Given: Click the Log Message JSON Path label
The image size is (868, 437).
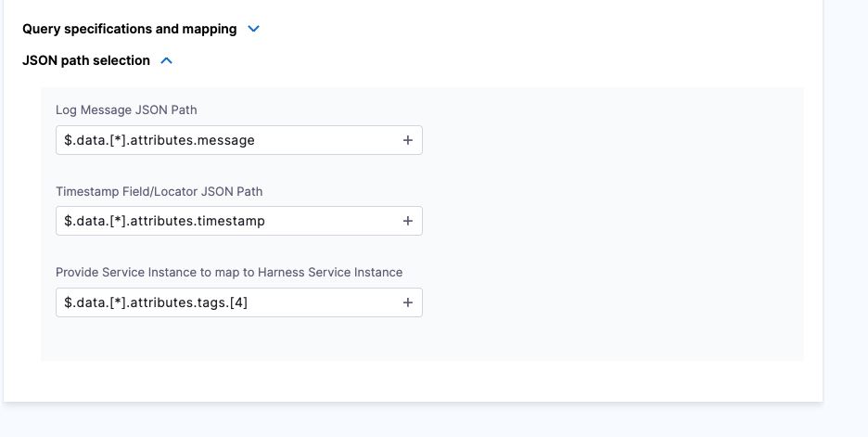Looking at the screenshot, I should 126,109.
